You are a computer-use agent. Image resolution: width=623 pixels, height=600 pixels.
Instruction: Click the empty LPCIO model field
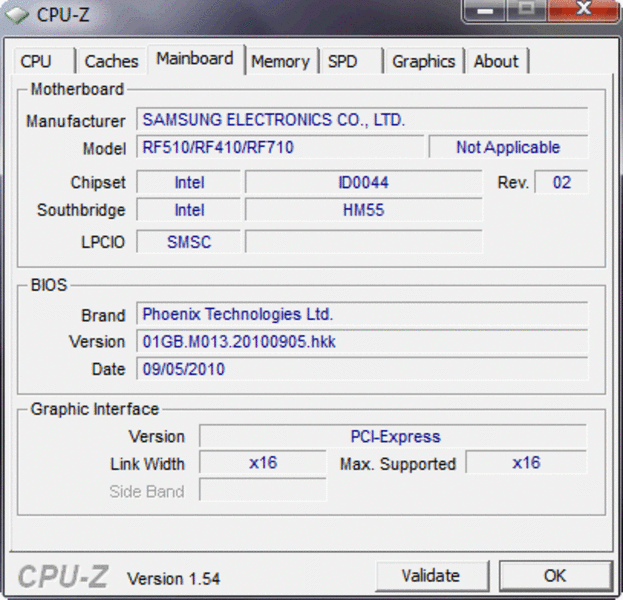pos(364,242)
